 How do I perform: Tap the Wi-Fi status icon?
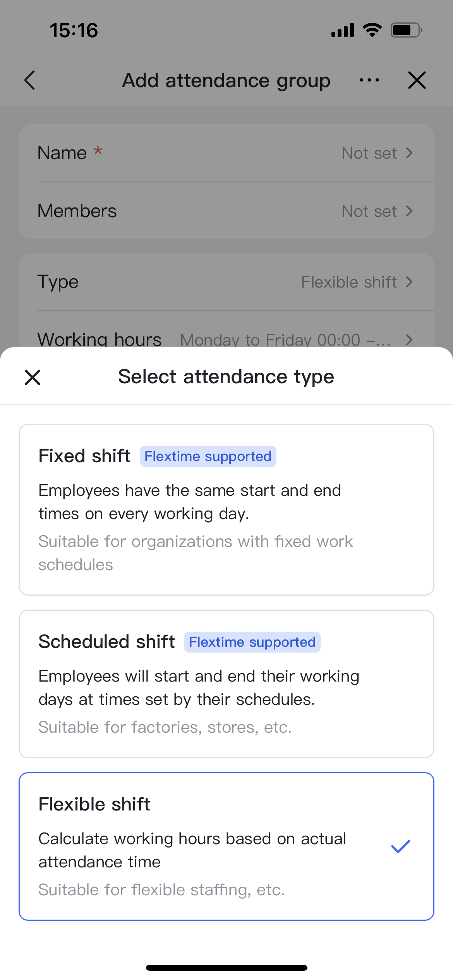pyautogui.click(x=372, y=30)
